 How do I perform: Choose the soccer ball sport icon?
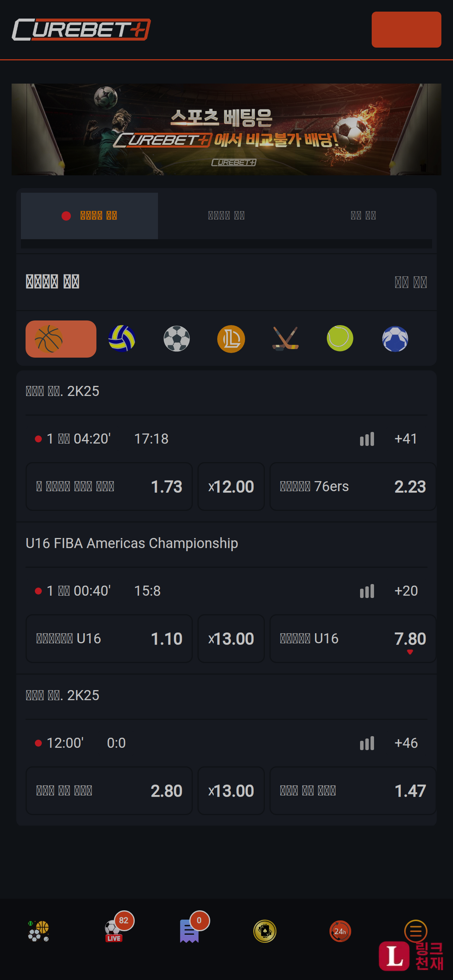point(177,339)
